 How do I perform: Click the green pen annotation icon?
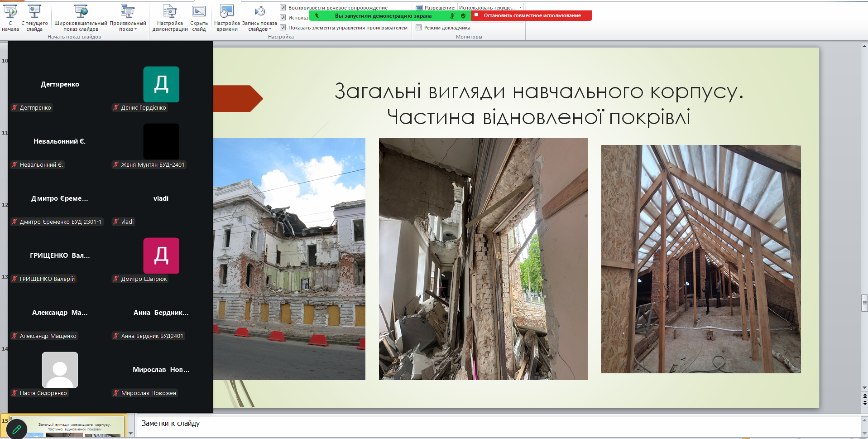(x=17, y=429)
